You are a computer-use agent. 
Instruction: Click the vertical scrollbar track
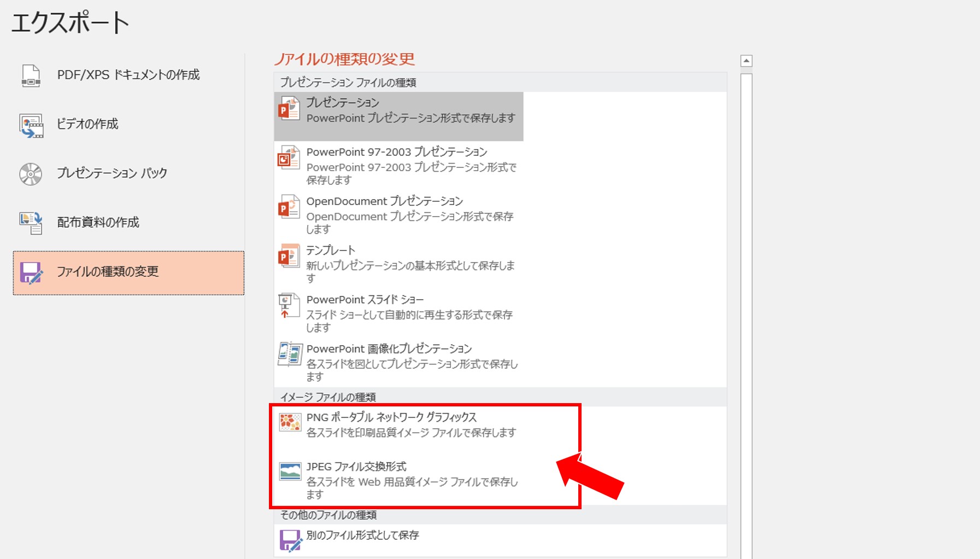pyautogui.click(x=746, y=316)
